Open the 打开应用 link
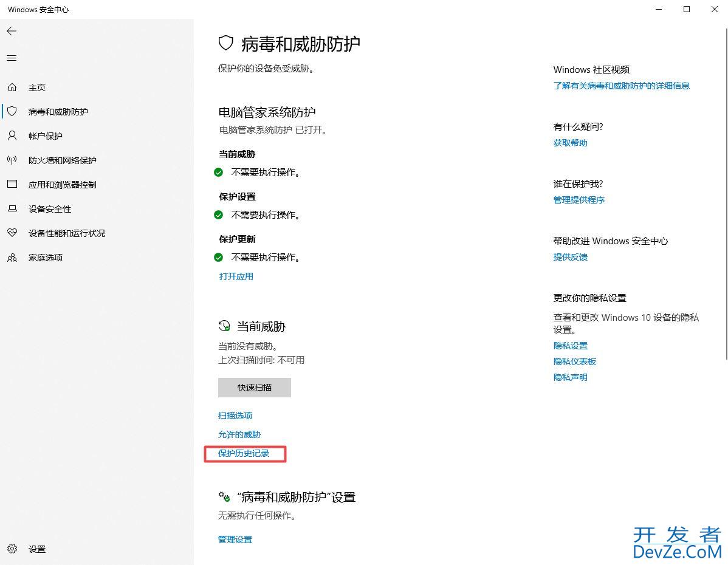Viewport: 728px width, 565px height. pyautogui.click(x=236, y=276)
